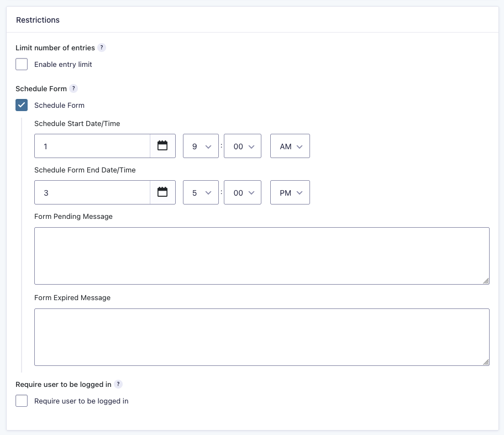This screenshot has height=435, width=504.
Task: Uncheck the Schedule Form checkbox
Action: (22, 105)
